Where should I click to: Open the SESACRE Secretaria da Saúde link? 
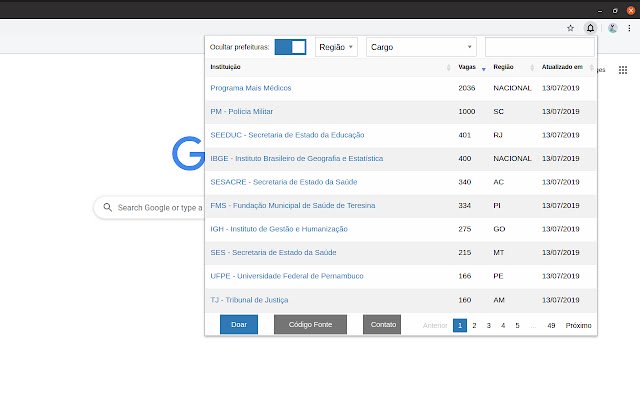tap(284, 182)
